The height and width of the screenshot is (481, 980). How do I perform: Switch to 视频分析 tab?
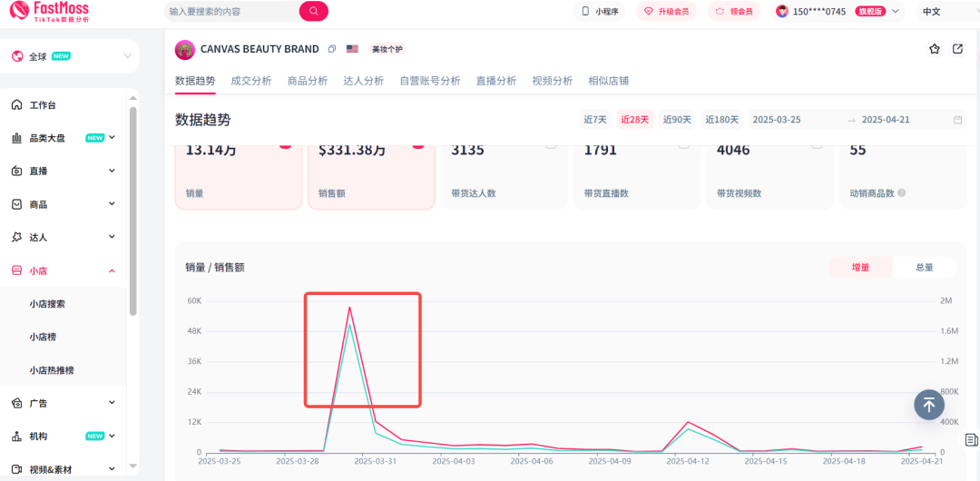pyautogui.click(x=553, y=81)
